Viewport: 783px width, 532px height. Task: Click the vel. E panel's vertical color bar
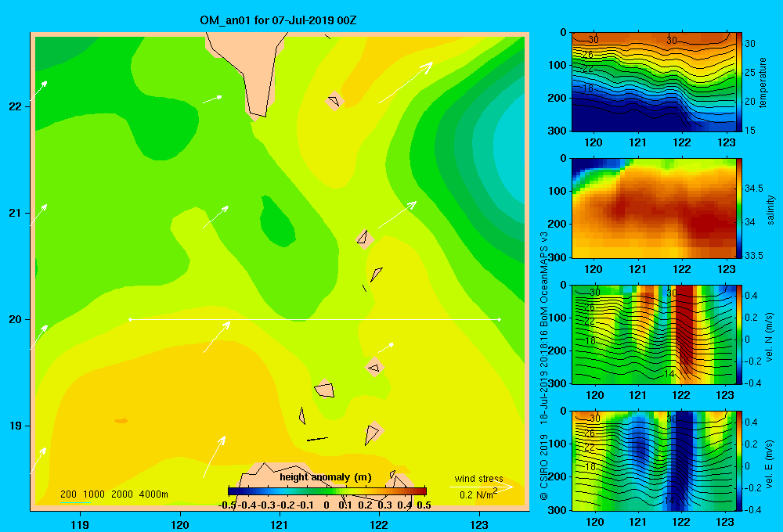[x=740, y=461]
